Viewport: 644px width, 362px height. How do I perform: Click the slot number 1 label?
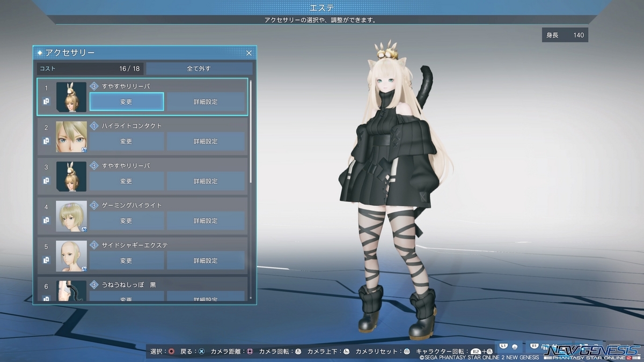point(46,88)
